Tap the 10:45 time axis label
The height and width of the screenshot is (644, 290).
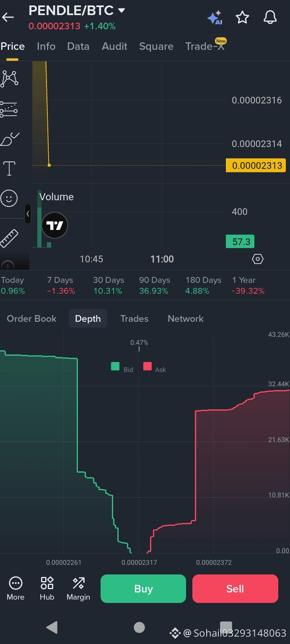pyautogui.click(x=91, y=259)
